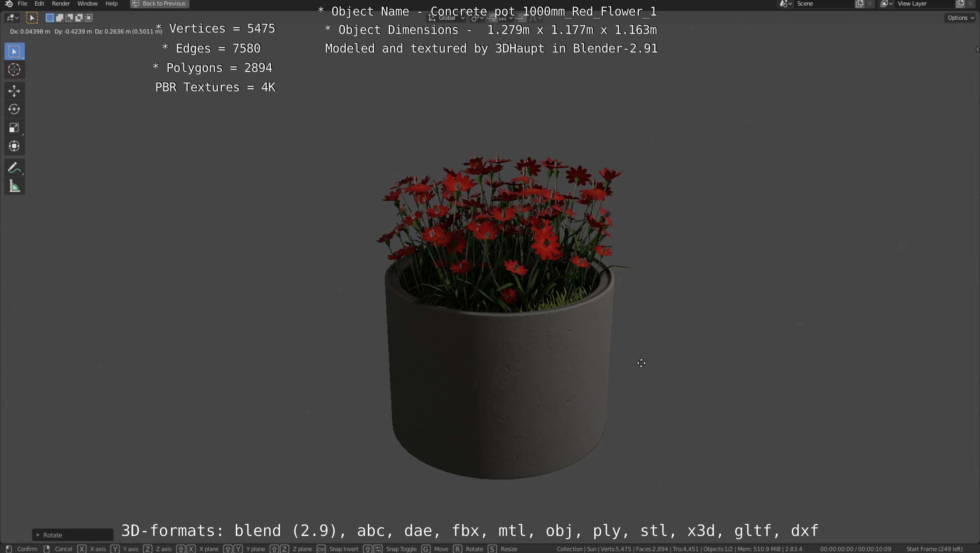Set selection mode to subtract

tap(69, 18)
